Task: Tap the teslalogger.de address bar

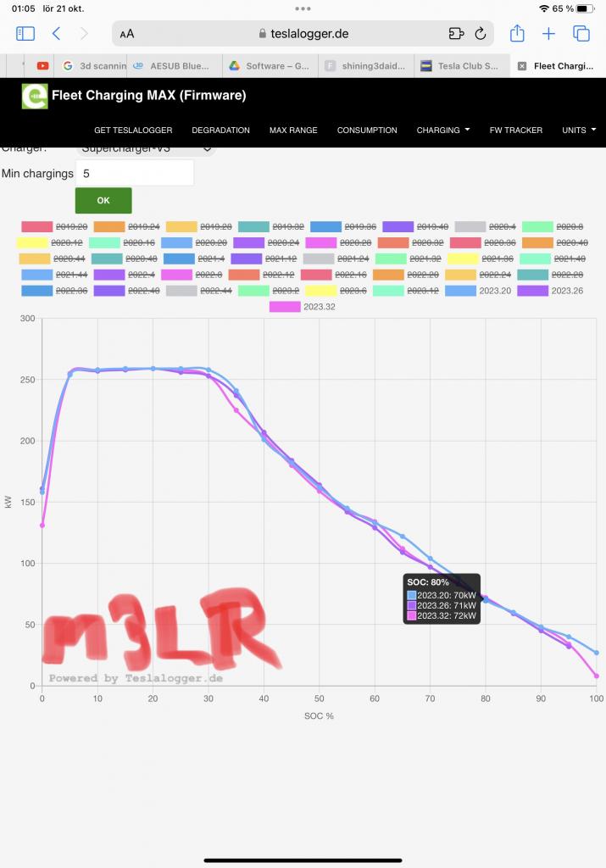Action: 303,34
